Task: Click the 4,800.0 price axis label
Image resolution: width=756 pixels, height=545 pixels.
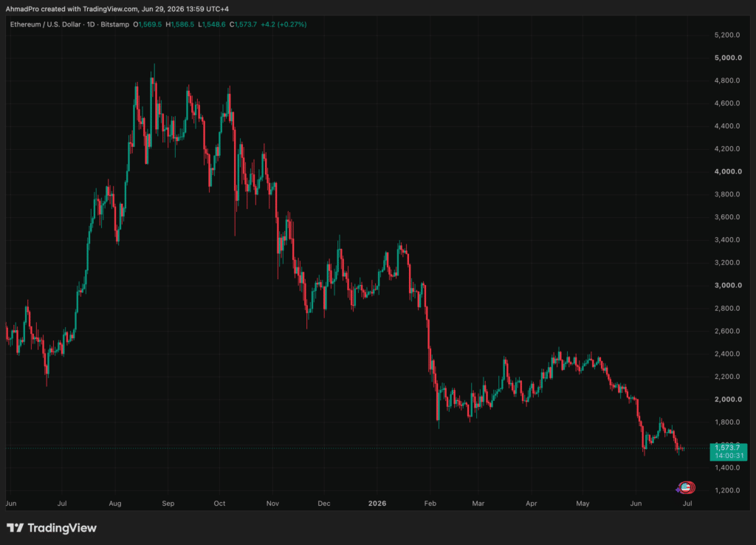Action: [x=727, y=80]
